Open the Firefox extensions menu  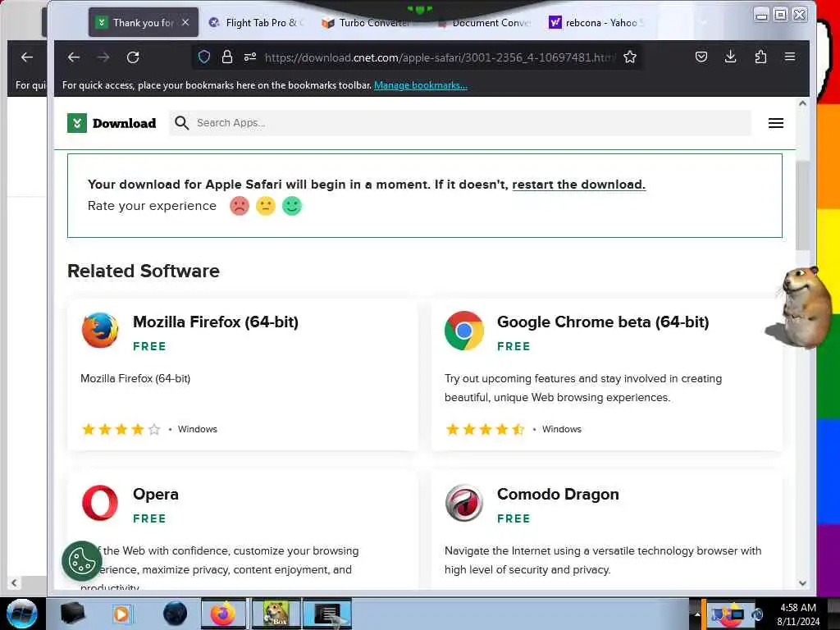point(760,57)
